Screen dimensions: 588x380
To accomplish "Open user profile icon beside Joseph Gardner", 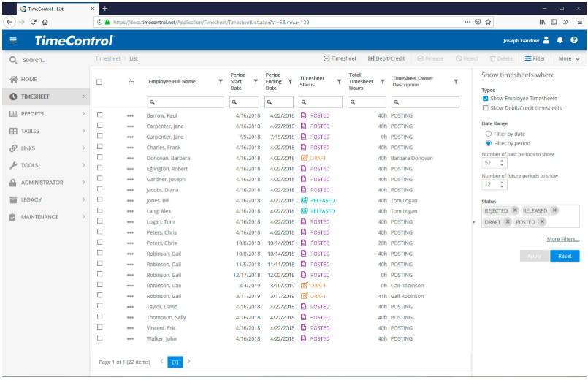I will [546, 40].
